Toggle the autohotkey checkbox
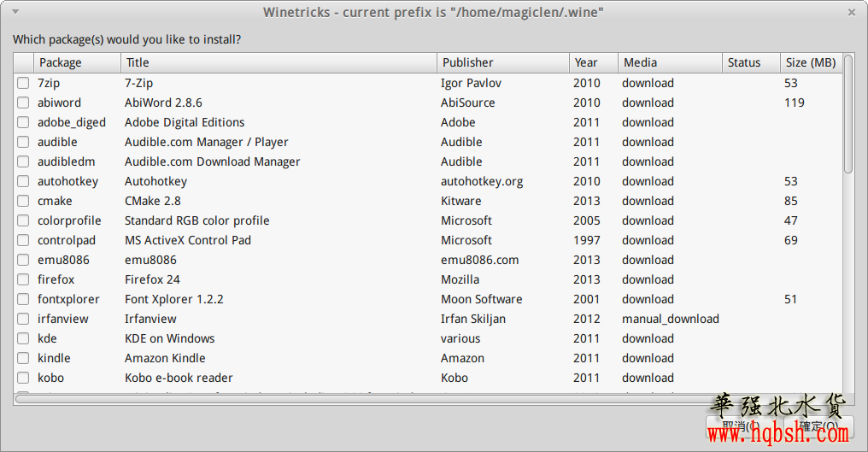 pos(23,181)
